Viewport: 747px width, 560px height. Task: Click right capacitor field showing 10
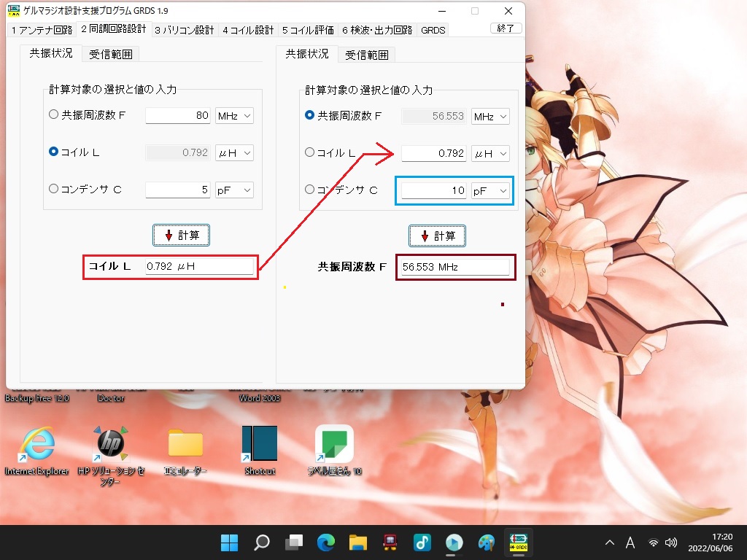point(434,191)
